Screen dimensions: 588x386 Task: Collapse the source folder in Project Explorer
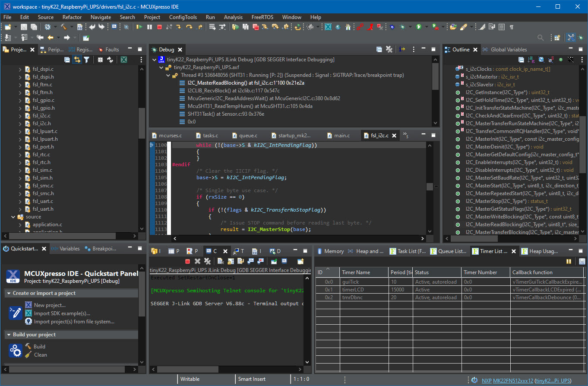click(x=13, y=217)
